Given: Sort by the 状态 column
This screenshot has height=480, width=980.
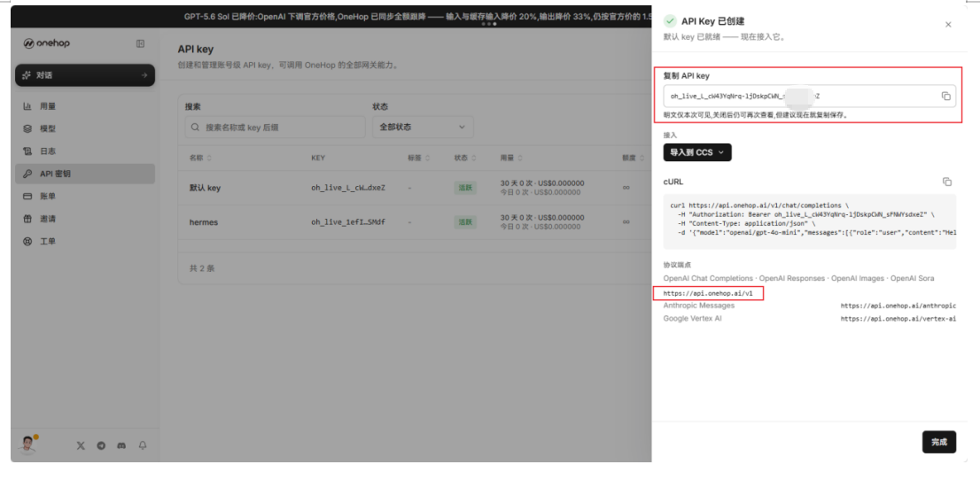Looking at the screenshot, I should (465, 159).
